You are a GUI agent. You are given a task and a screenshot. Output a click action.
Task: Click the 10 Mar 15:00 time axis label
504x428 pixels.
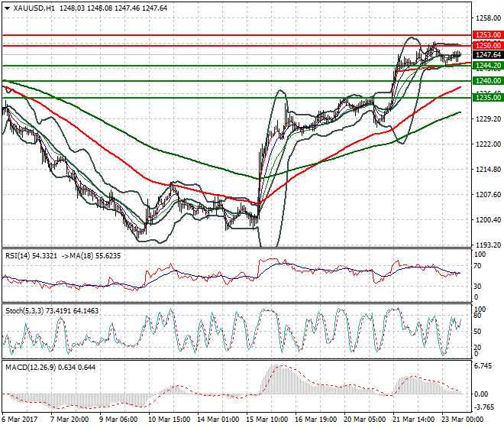[169, 420]
